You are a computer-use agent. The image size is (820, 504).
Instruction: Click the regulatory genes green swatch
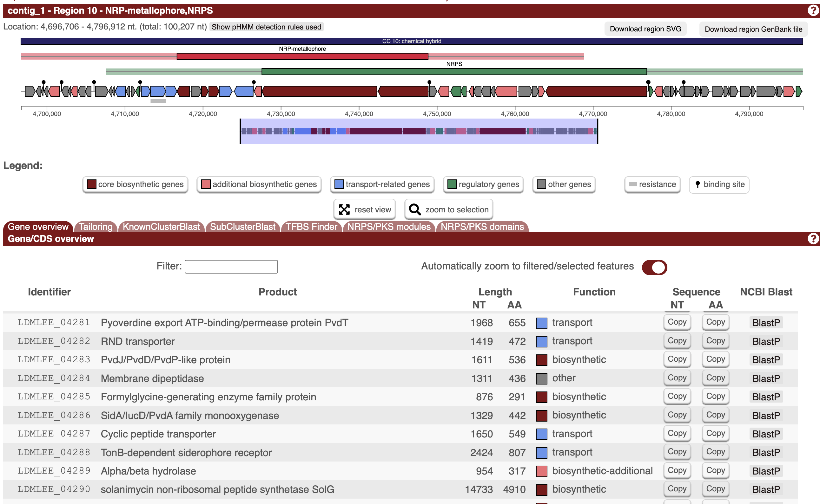[452, 184]
